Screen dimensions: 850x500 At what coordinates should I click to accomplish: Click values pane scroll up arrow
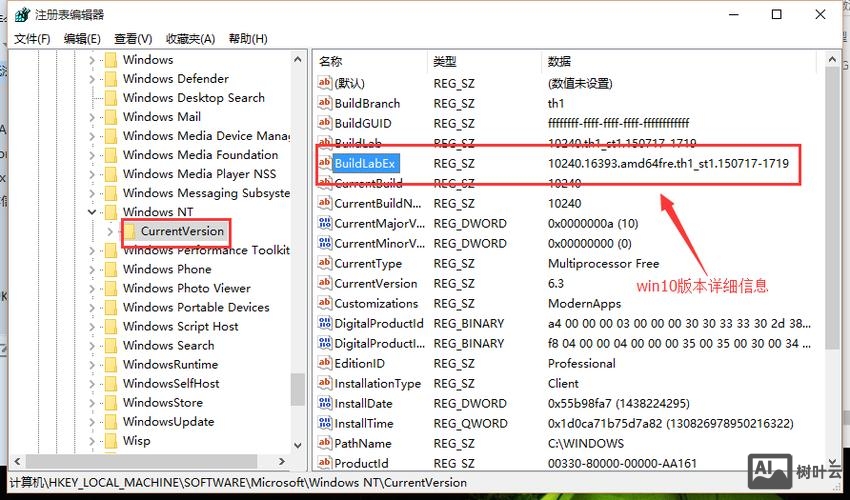(832, 59)
